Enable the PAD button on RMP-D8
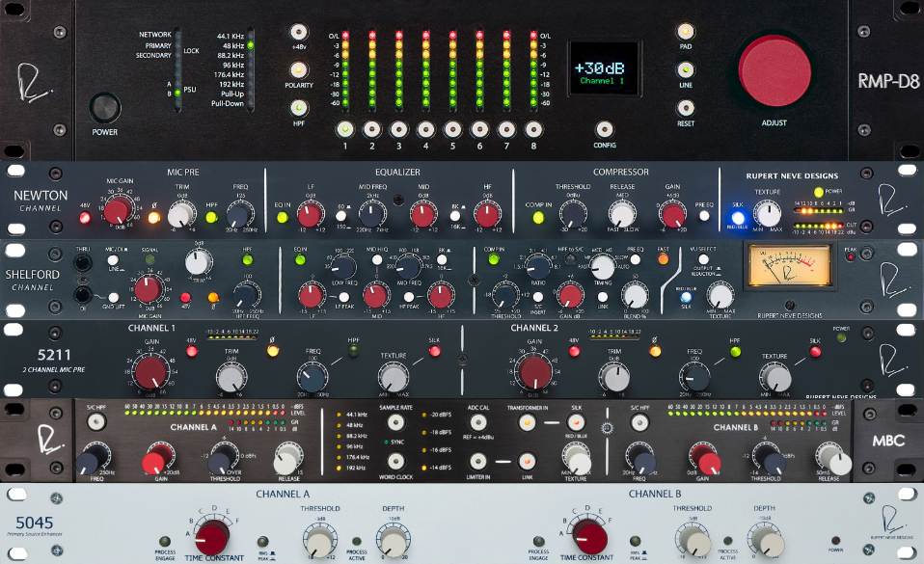The image size is (924, 564). pyautogui.click(x=686, y=31)
